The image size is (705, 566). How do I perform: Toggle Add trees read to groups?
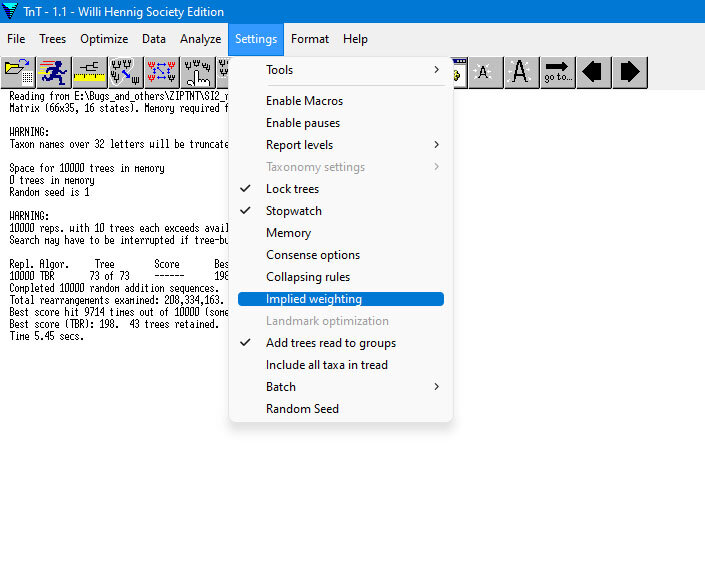[x=341, y=343]
